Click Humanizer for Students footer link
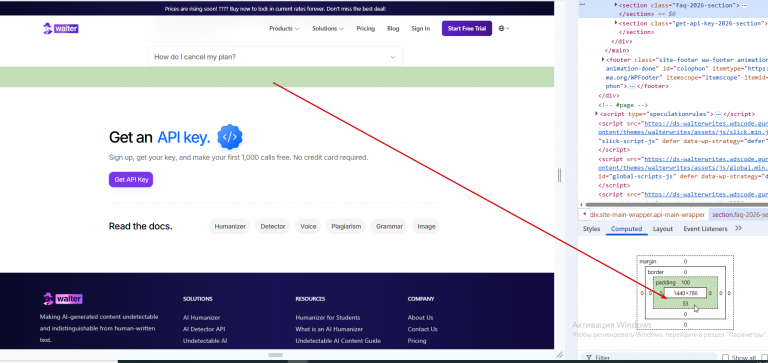 coord(328,317)
